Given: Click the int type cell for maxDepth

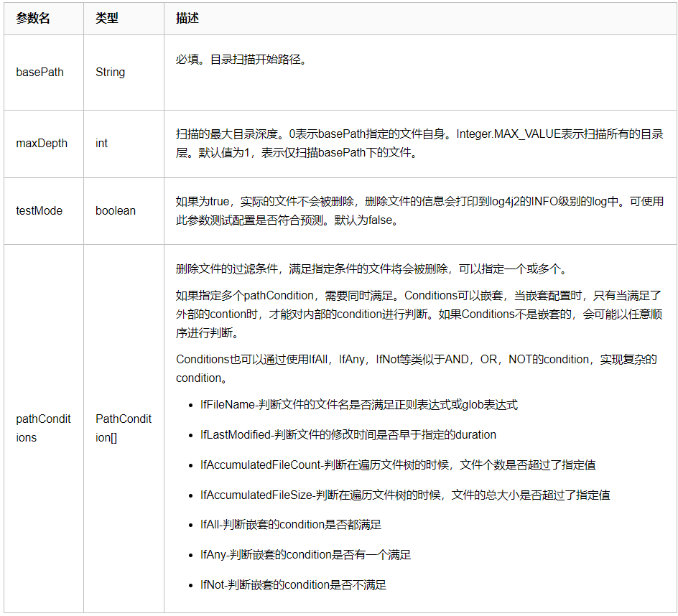Looking at the screenshot, I should [x=101, y=144].
